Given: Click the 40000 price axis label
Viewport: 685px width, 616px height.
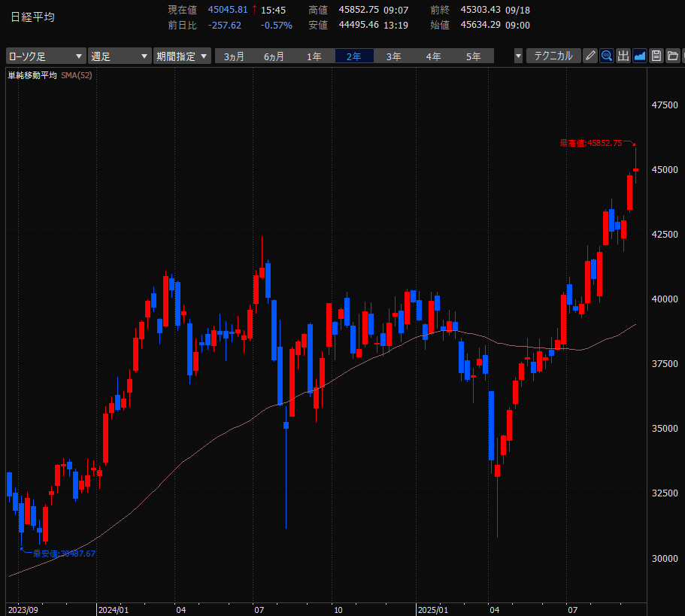Looking at the screenshot, I should point(665,299).
